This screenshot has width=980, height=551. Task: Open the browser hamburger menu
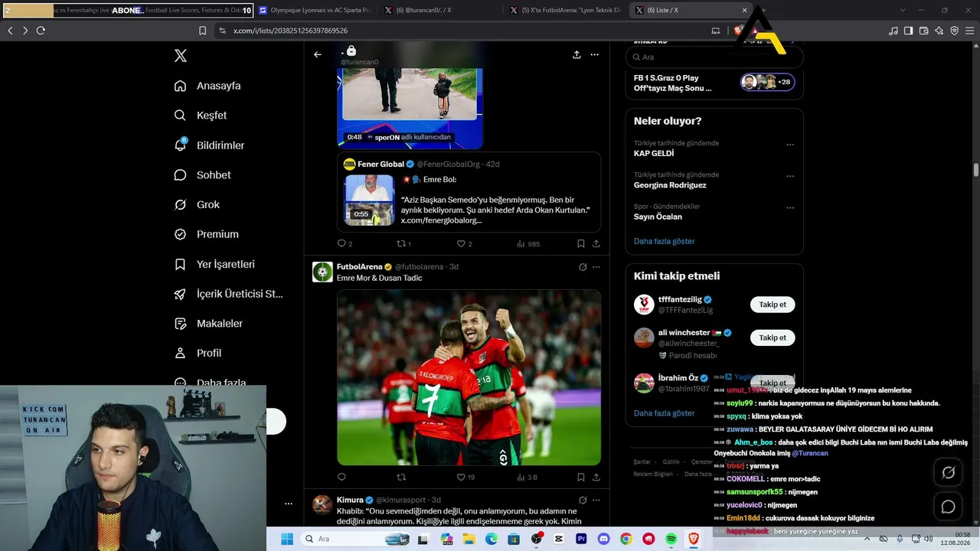970,31
